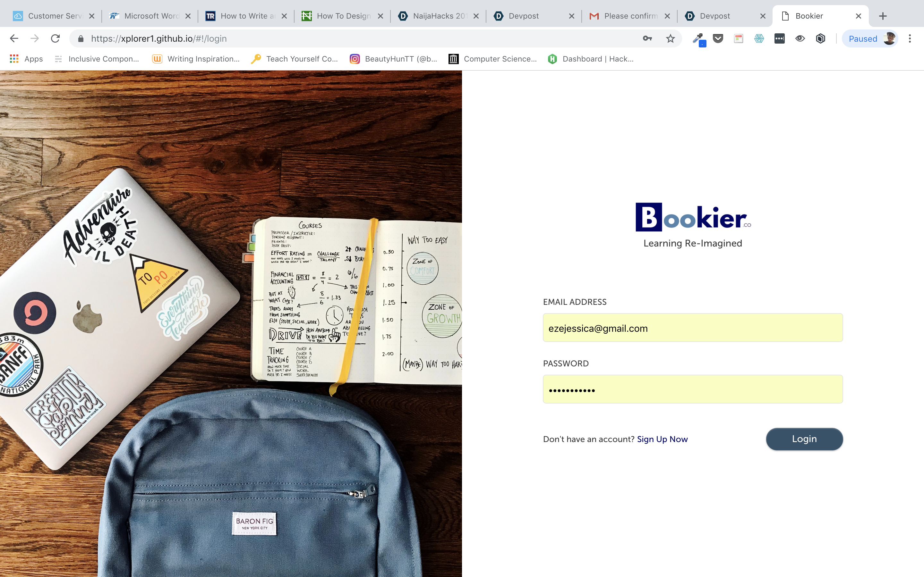
Task: Open a new browser tab
Action: [x=883, y=16]
